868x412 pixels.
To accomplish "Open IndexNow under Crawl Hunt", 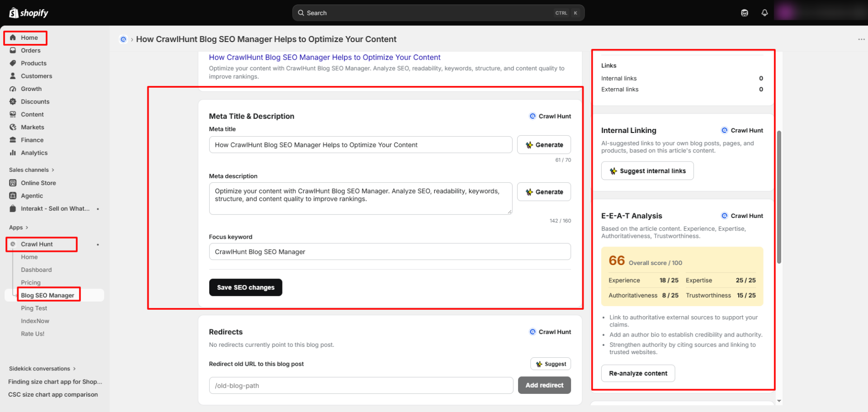I will 35,321.
